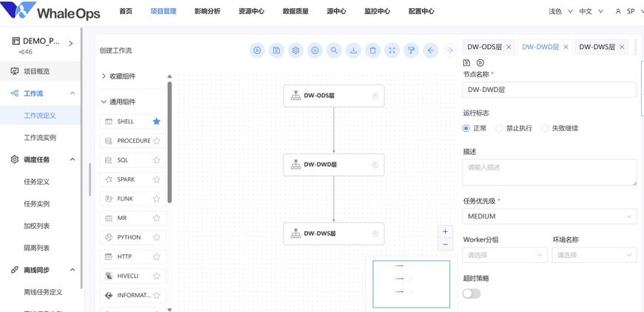The width and height of the screenshot is (644, 312).
Task: Click the canvas minimap thumbnail
Action: 411,284
